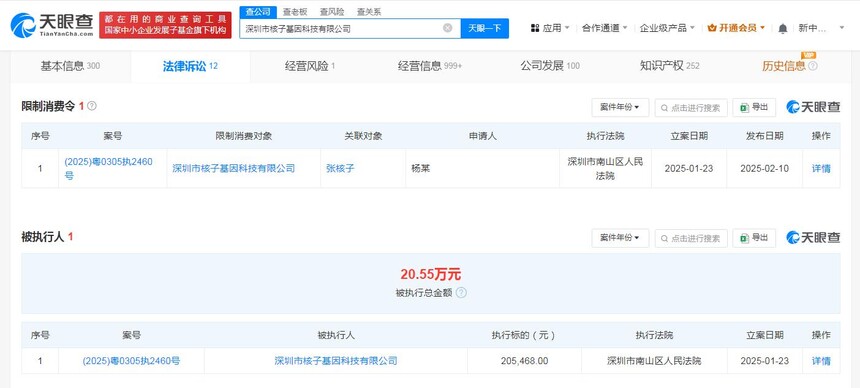860x388 pixels.
Task: Switch to the 知识产权 tab
Action: (670, 66)
